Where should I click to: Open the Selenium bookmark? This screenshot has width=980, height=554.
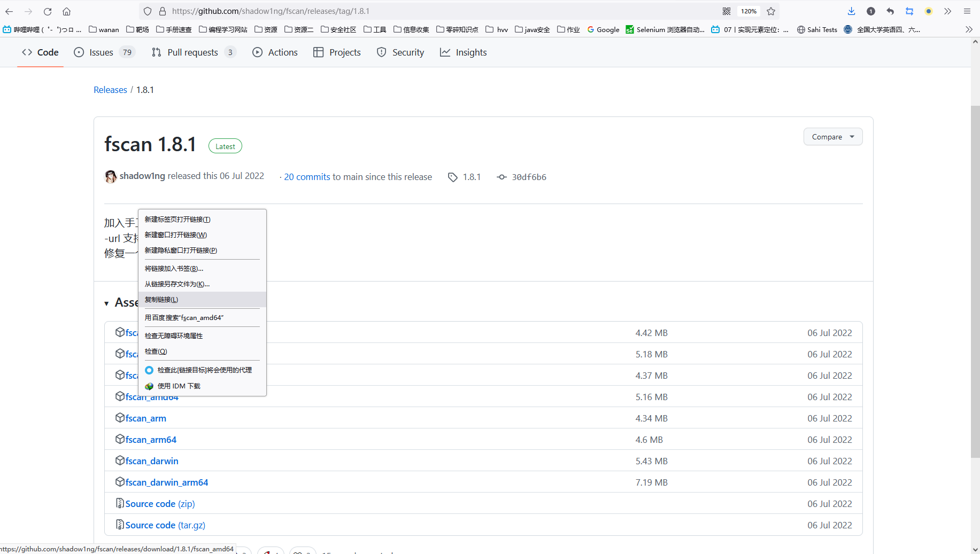coord(665,29)
